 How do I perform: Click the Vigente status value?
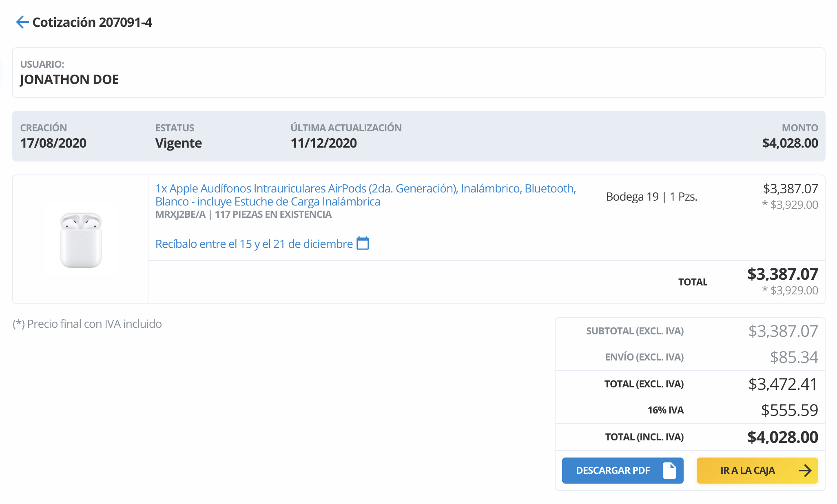(x=178, y=143)
